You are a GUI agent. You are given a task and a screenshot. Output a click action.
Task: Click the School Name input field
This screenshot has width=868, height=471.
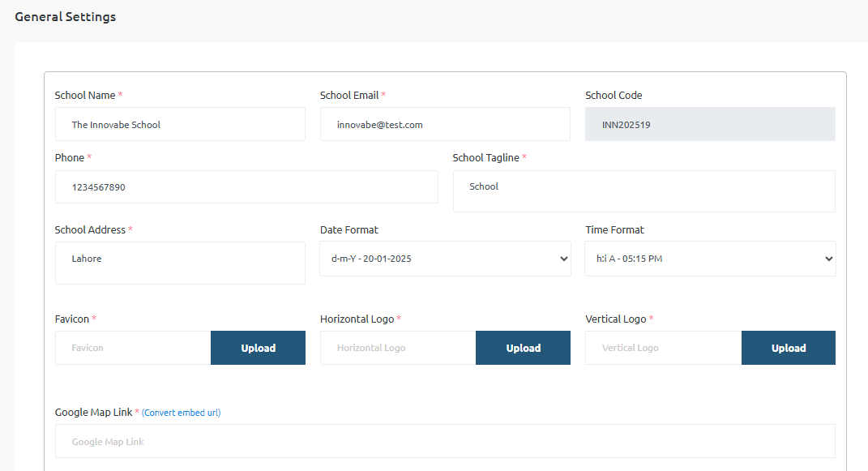coord(180,125)
